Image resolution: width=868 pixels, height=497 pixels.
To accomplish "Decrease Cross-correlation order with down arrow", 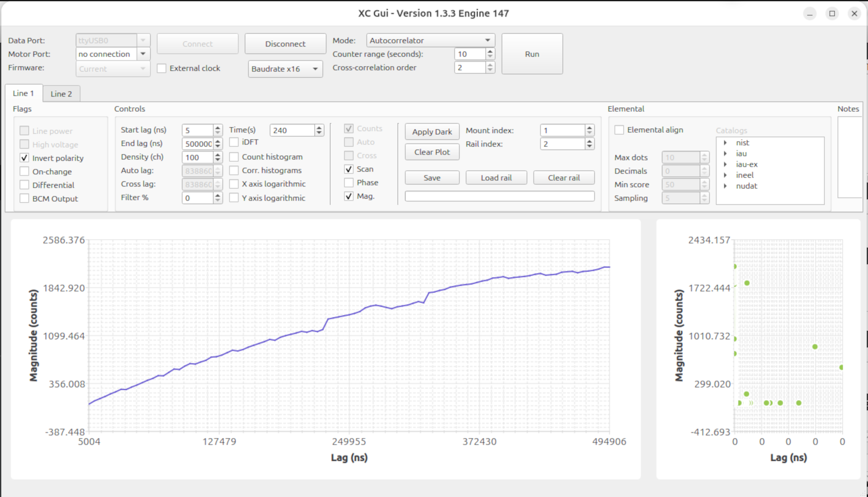I will [490, 70].
